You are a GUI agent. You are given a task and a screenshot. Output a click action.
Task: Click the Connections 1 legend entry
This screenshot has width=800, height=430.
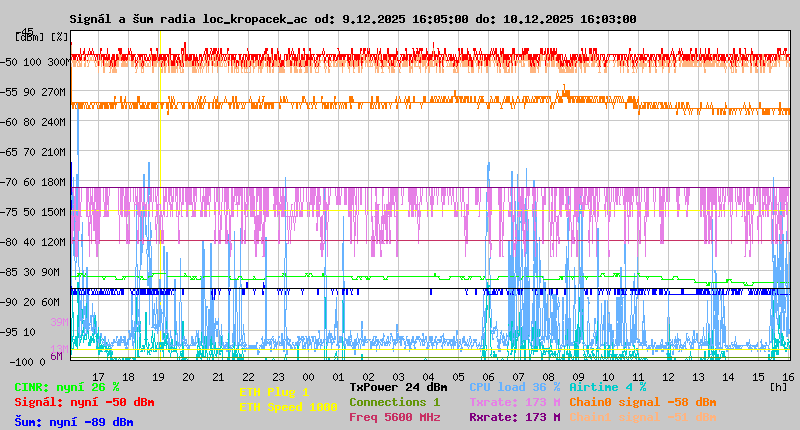tap(394, 402)
